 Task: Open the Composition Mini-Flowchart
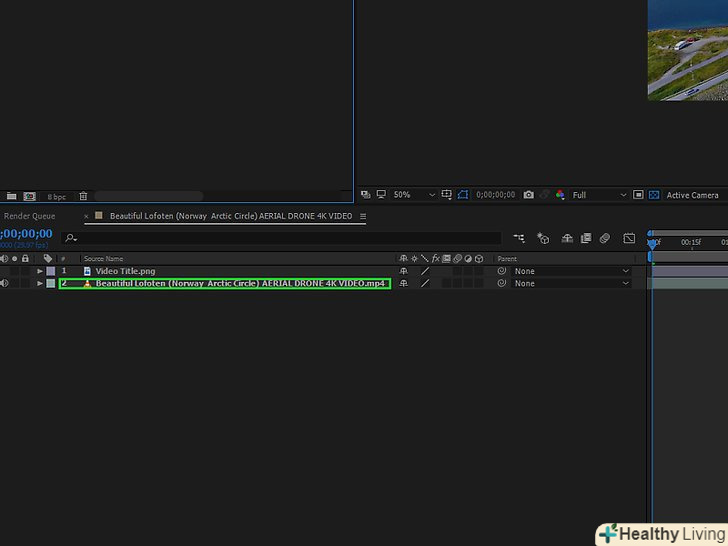pos(519,238)
